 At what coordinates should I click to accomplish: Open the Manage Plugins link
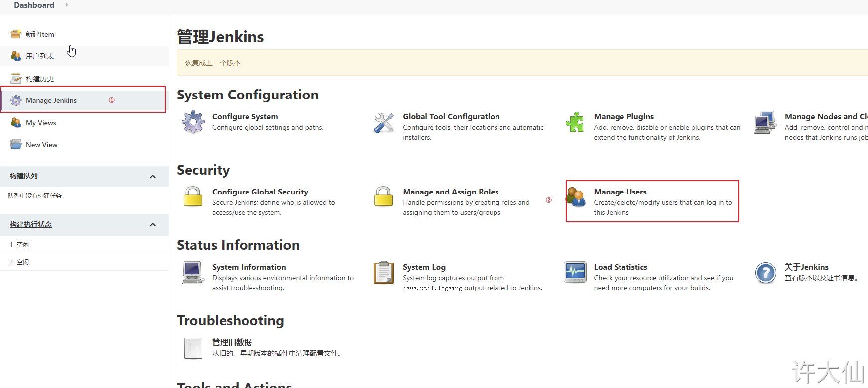pos(624,116)
